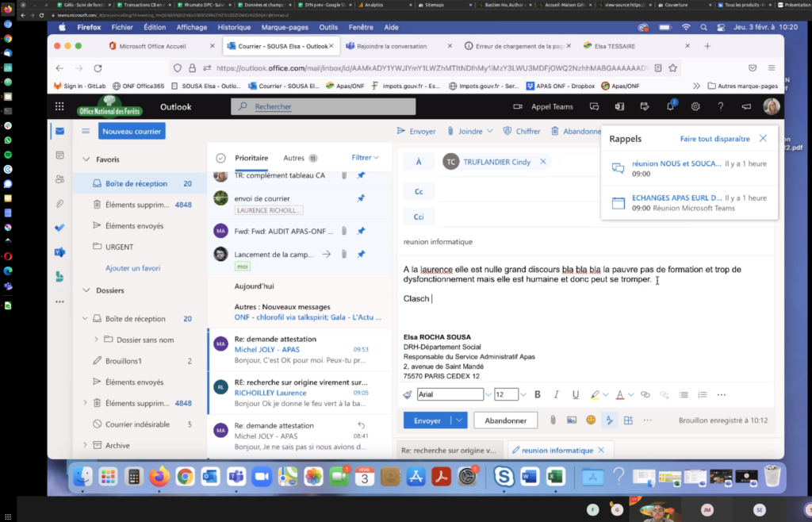Open the notifications bell in the header
This screenshot has width=812, height=522.
(670, 106)
